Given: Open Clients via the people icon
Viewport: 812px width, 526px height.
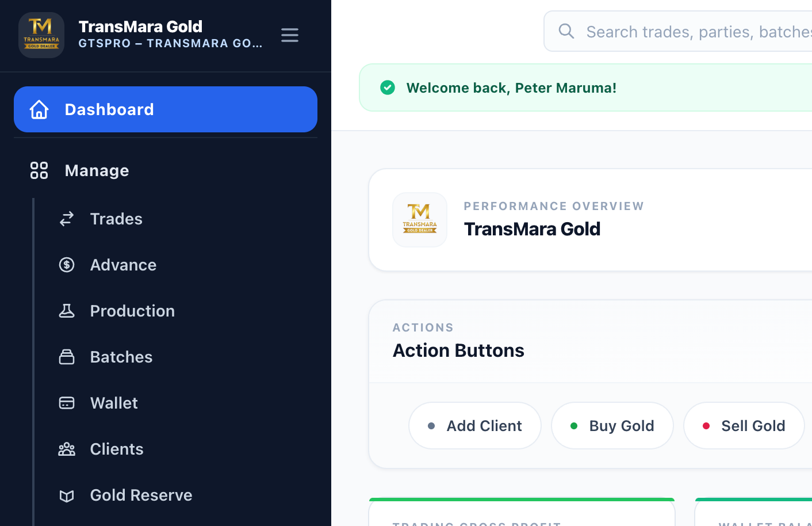Looking at the screenshot, I should [x=67, y=449].
